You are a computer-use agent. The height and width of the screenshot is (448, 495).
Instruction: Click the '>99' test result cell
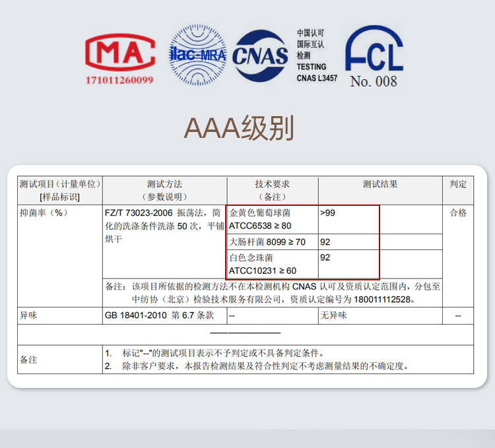328,213
